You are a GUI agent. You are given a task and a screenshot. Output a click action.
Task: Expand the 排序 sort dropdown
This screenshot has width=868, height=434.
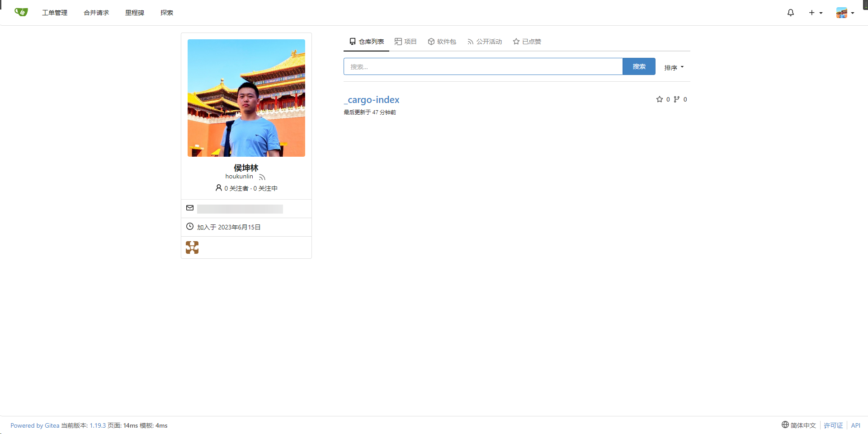pyautogui.click(x=674, y=67)
